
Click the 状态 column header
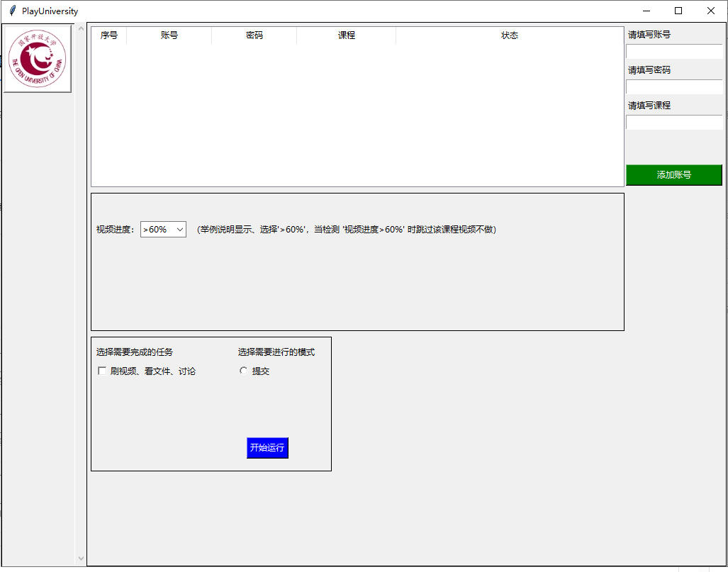[510, 35]
